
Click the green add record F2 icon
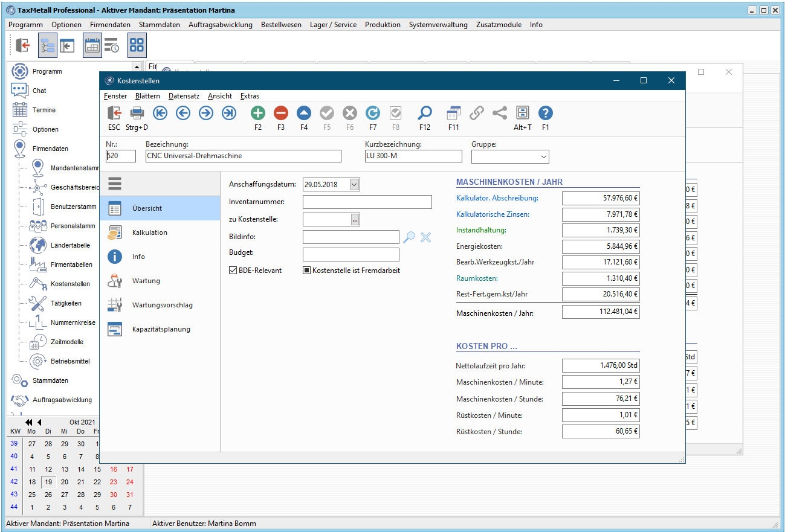(258, 113)
